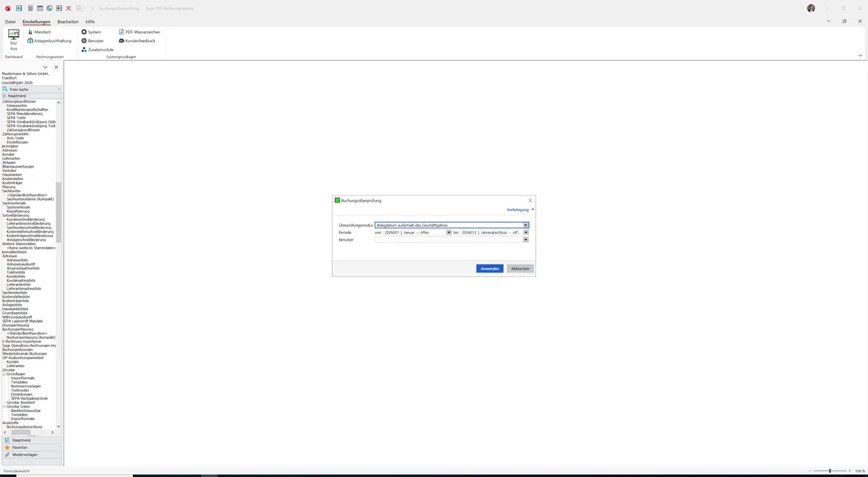The height and width of the screenshot is (477, 868).
Task: Show the Favoriten panel
Action: tap(32, 447)
